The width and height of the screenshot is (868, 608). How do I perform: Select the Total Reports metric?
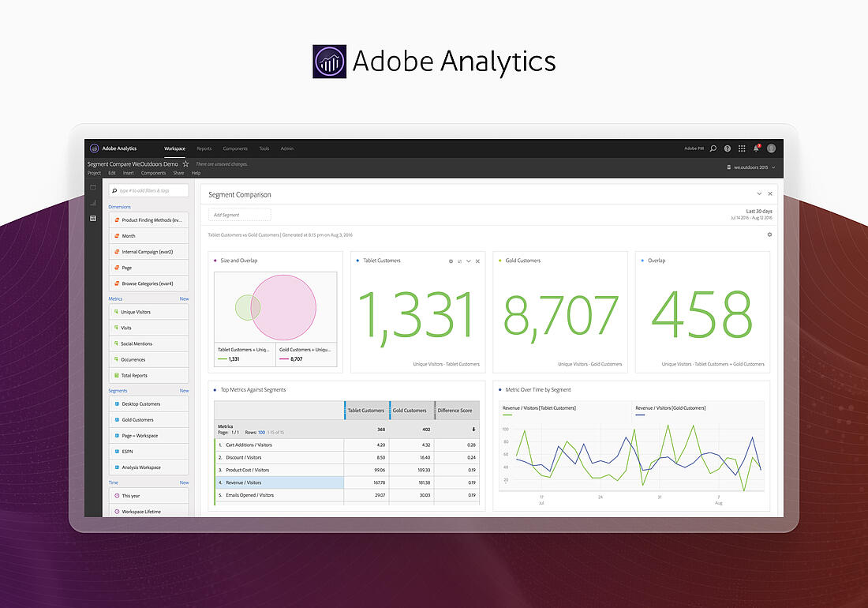(148, 375)
